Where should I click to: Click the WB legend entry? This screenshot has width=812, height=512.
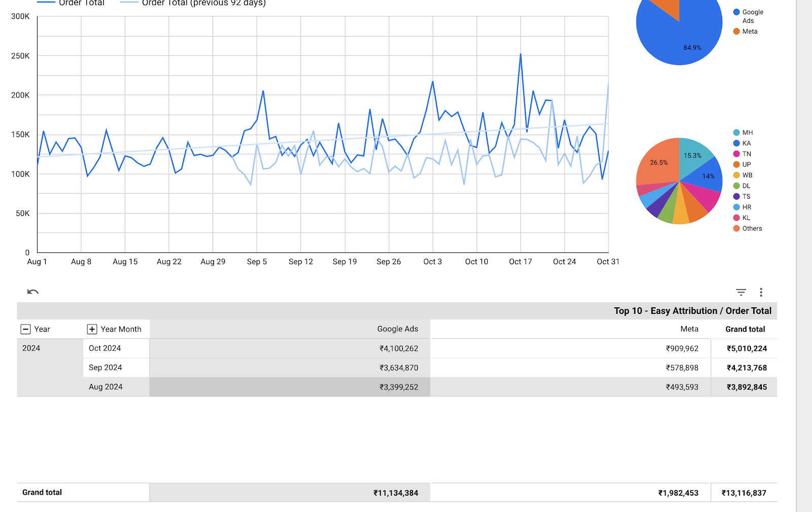[x=743, y=175]
